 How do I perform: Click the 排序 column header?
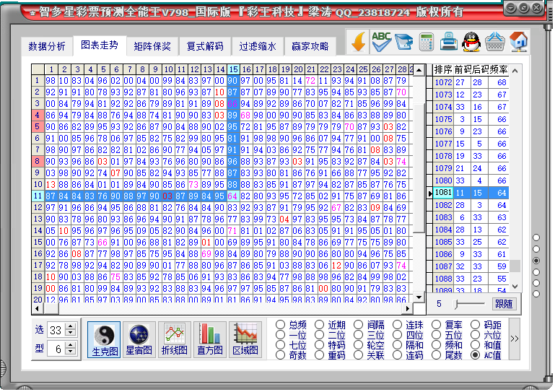click(443, 70)
